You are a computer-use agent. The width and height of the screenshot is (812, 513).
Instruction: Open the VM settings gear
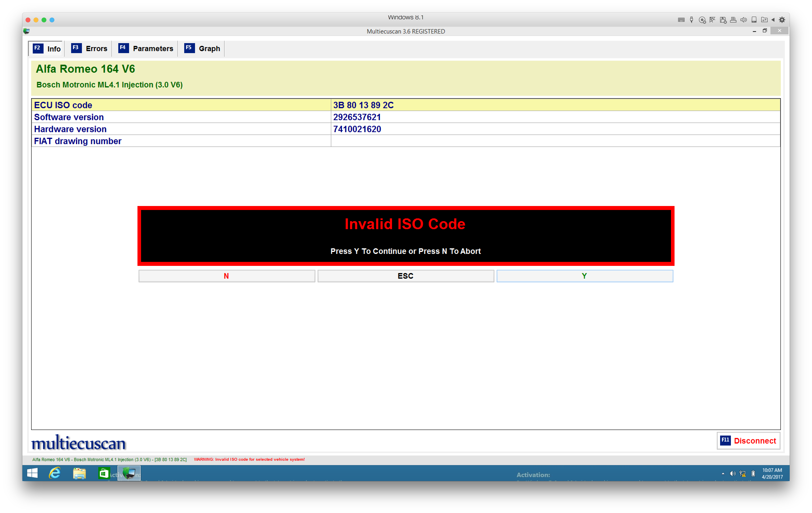[782, 20]
